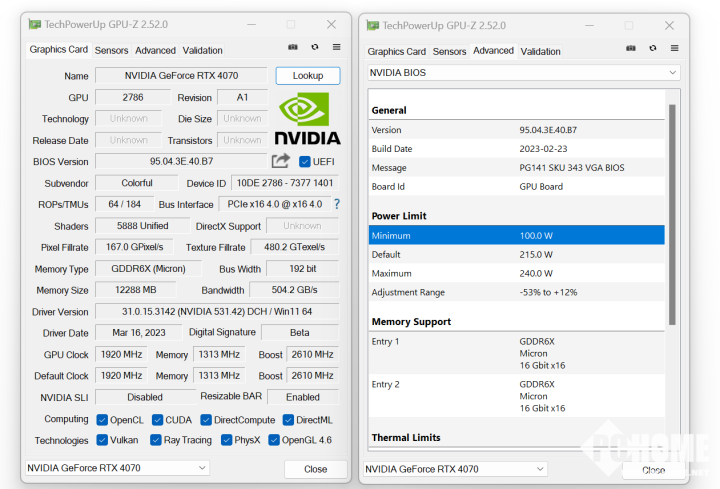
Task: Click the refresh icon in right GPU-Z window
Action: (x=652, y=48)
